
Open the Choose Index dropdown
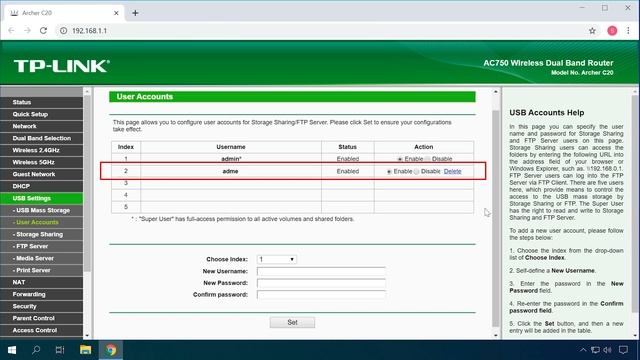(276, 259)
